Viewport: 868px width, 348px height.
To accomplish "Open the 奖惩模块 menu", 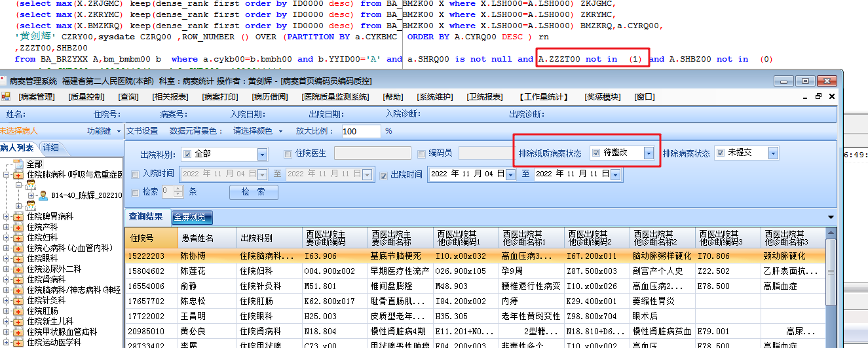I will 603,97.
